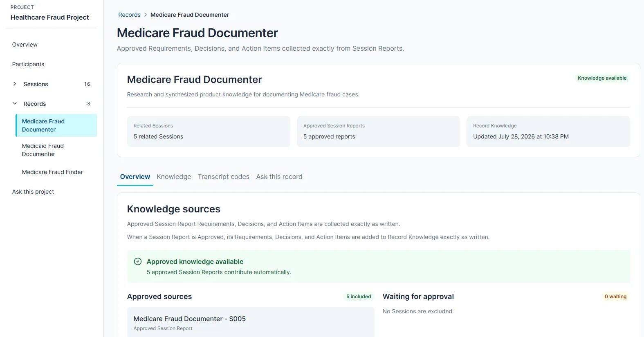The height and width of the screenshot is (337, 644).
Task: Open the Records section in sidebar
Action: tap(35, 104)
